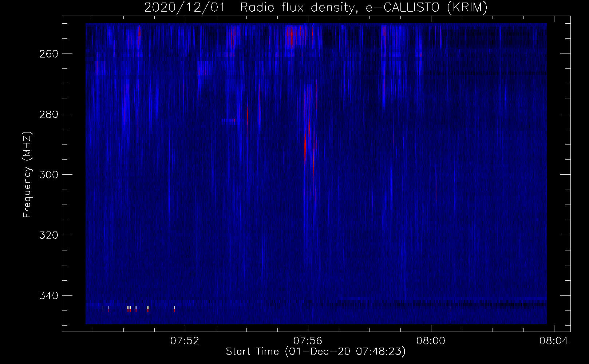Click the 'Frequency (MHZ)' y-axis label

point(27,175)
